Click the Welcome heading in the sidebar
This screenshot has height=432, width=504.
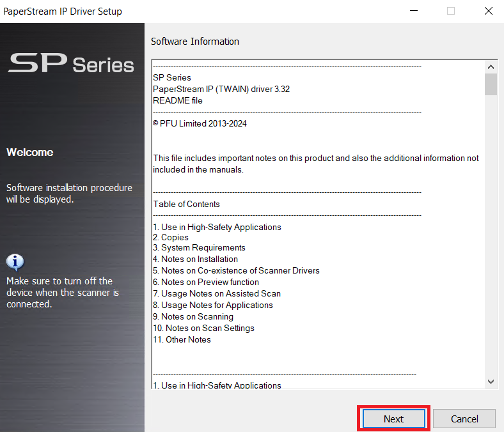(x=30, y=152)
